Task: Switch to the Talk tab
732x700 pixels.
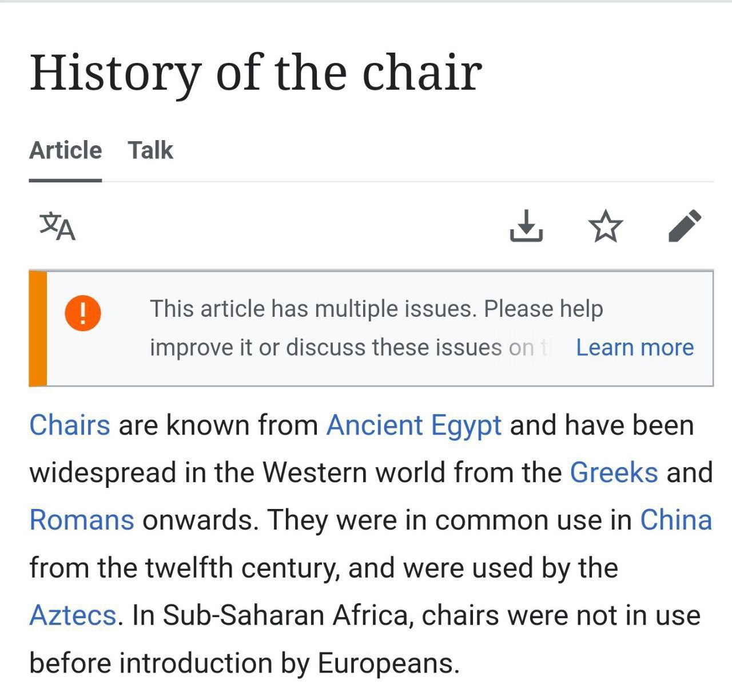Action: coord(150,150)
